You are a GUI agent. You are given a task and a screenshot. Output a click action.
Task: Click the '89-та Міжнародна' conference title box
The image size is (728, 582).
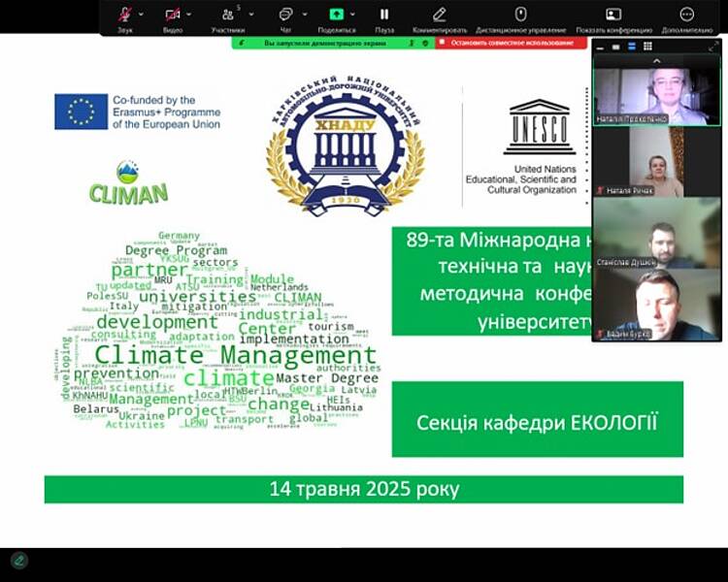point(492,280)
